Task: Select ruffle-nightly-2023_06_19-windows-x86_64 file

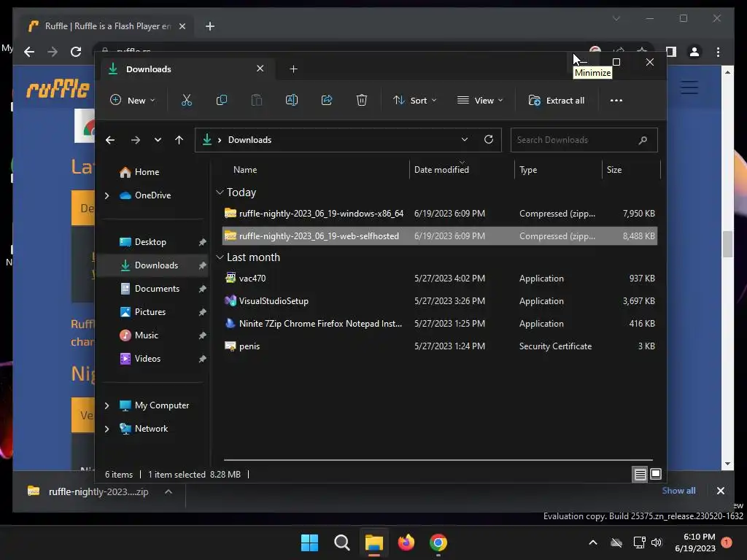Action: (440, 214)
